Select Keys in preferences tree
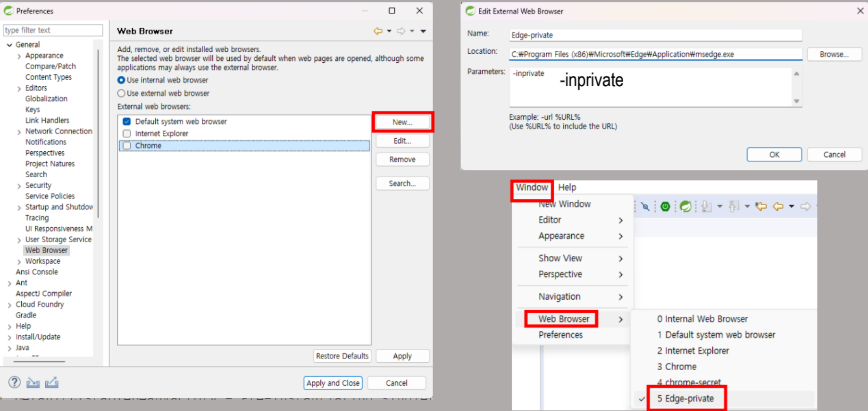The height and width of the screenshot is (411, 868). tap(33, 110)
